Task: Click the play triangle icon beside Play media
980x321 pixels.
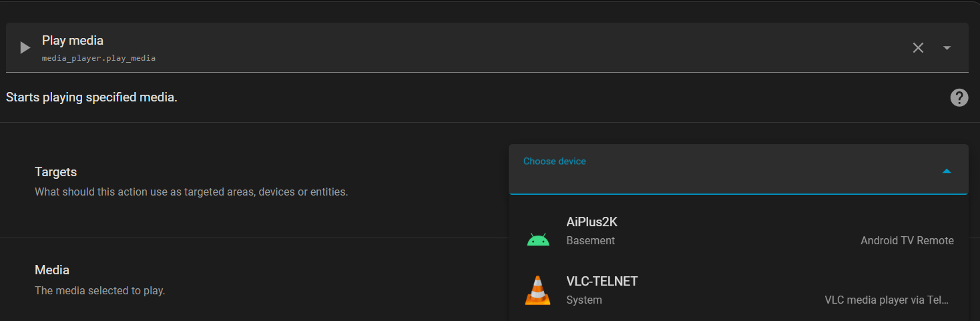Action: 25,48
